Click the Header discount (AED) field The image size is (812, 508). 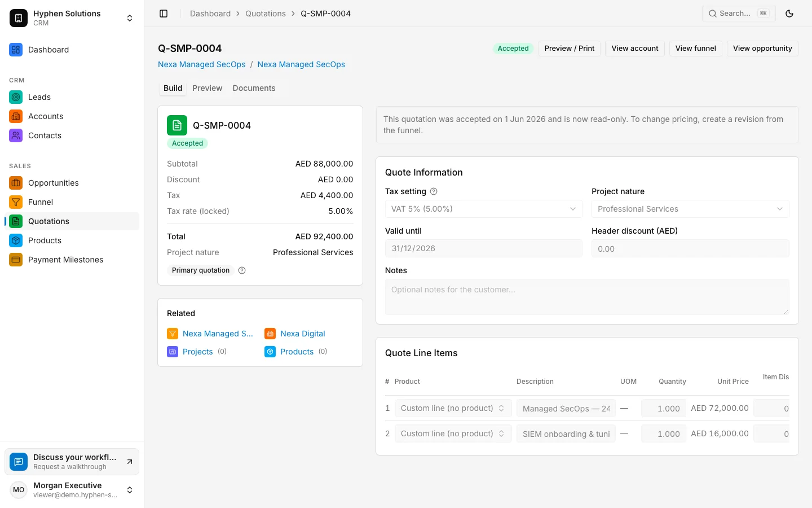(690, 248)
